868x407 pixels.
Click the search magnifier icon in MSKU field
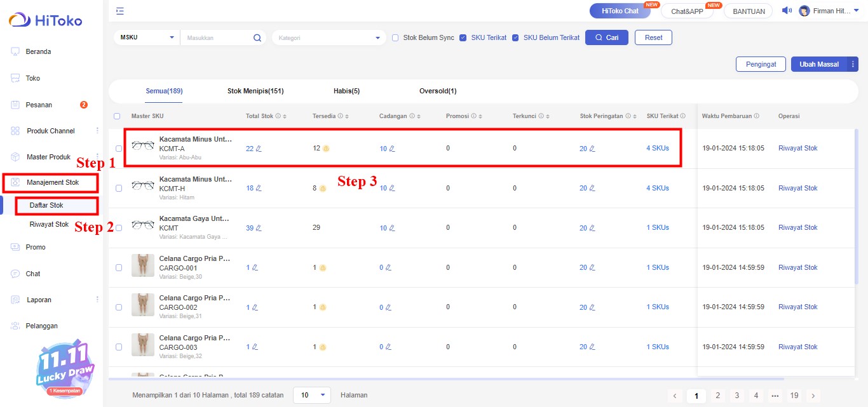coord(257,38)
